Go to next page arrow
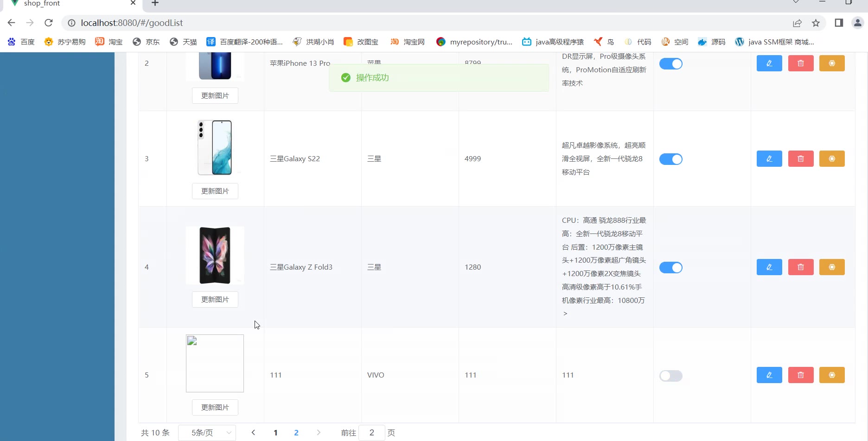The image size is (868, 441). (319, 433)
